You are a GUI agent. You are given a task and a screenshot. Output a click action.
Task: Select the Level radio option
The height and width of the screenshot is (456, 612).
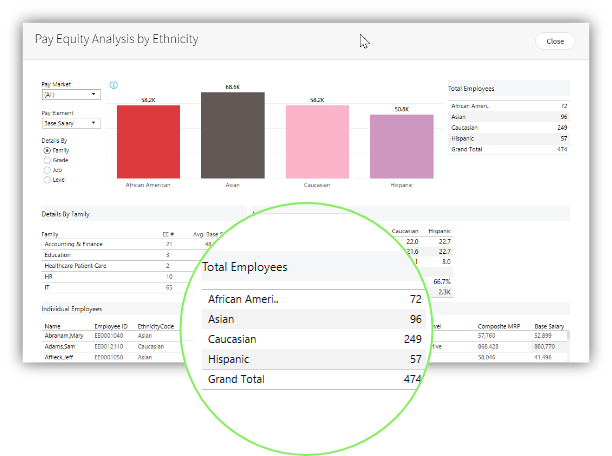(x=47, y=180)
